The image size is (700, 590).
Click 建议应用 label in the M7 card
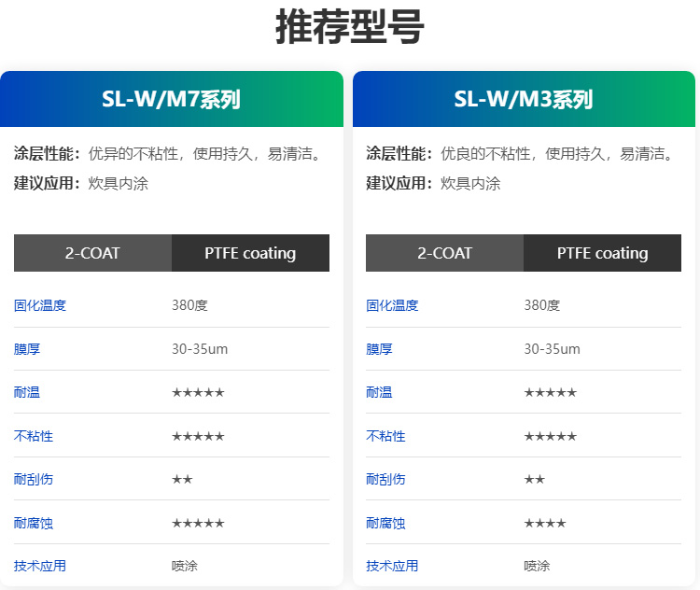47,183
